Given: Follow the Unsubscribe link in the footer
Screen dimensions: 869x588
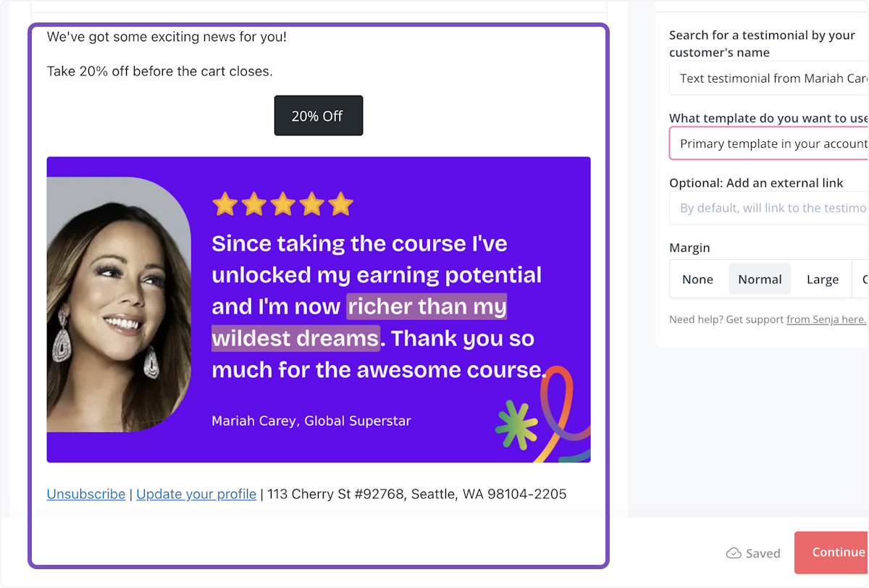Looking at the screenshot, I should pos(86,494).
